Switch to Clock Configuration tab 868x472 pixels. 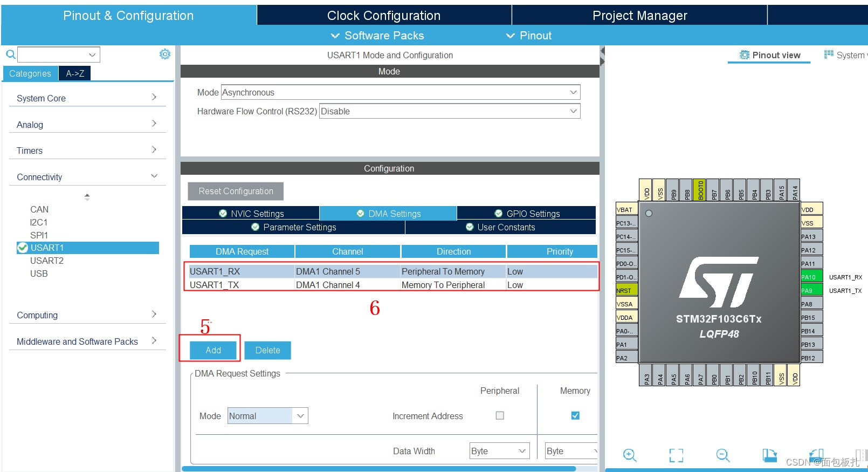pos(384,15)
